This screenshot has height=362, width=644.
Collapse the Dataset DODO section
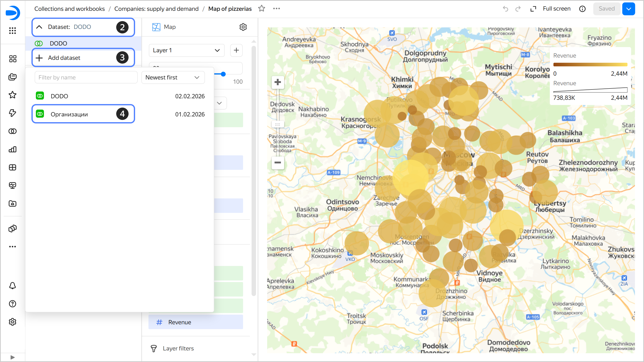(x=39, y=27)
